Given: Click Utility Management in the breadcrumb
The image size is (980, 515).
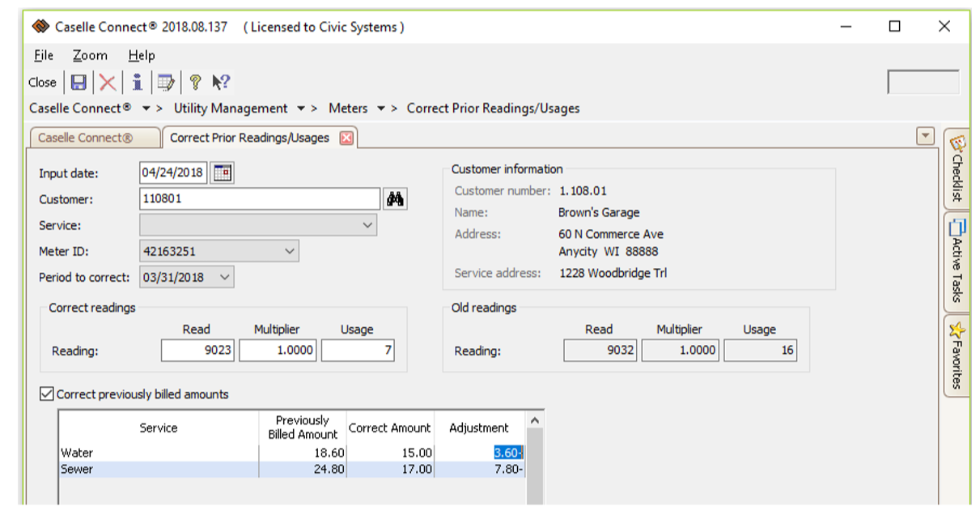Looking at the screenshot, I should pyautogui.click(x=231, y=109).
